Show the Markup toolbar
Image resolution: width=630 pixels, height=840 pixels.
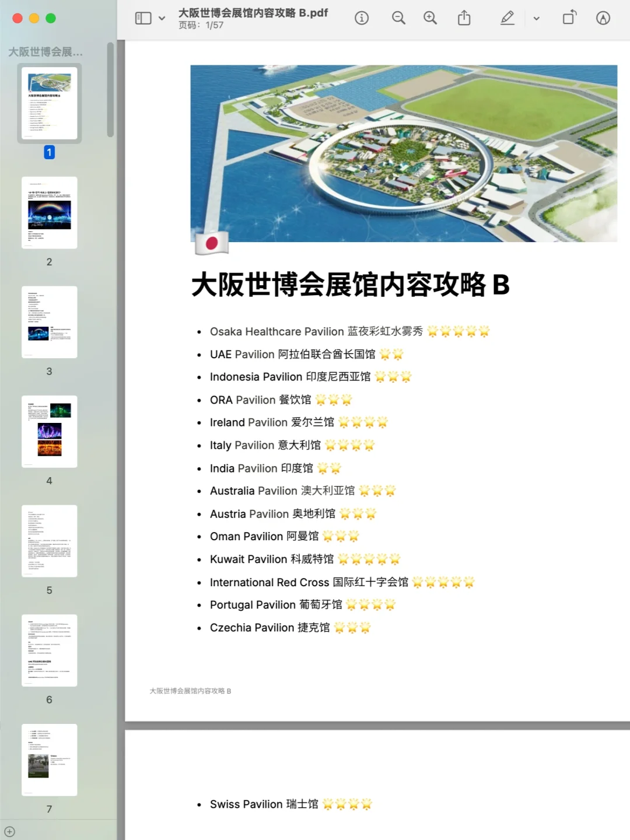tap(603, 18)
